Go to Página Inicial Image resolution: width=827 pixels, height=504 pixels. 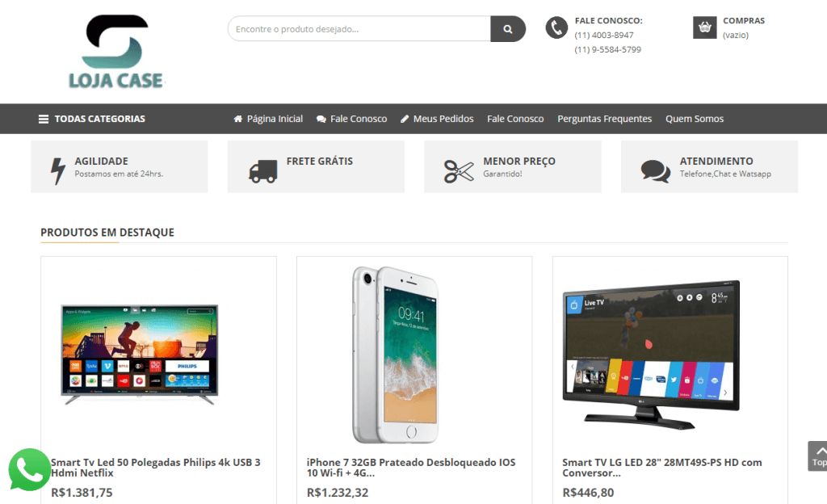(x=268, y=120)
